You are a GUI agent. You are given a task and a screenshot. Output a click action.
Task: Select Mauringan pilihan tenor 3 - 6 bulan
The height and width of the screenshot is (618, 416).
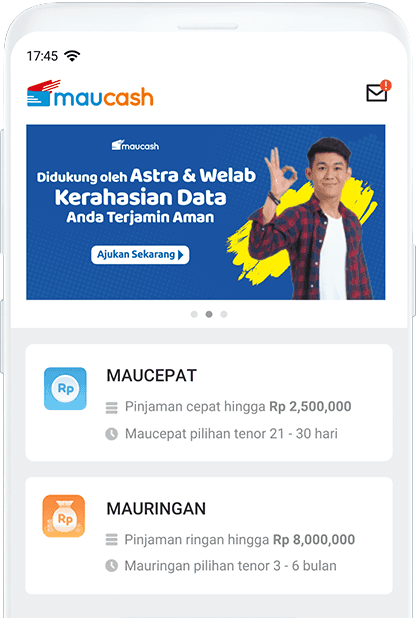(x=231, y=566)
